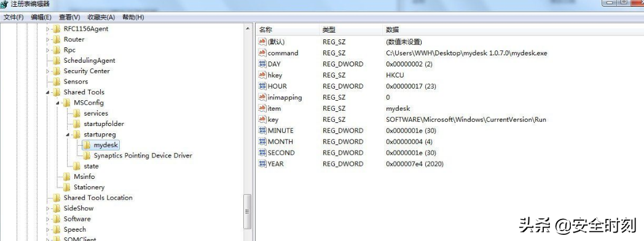This screenshot has height=241, width=644.
Task: Click the SchedulingAgent folder icon
Action: 57,61
